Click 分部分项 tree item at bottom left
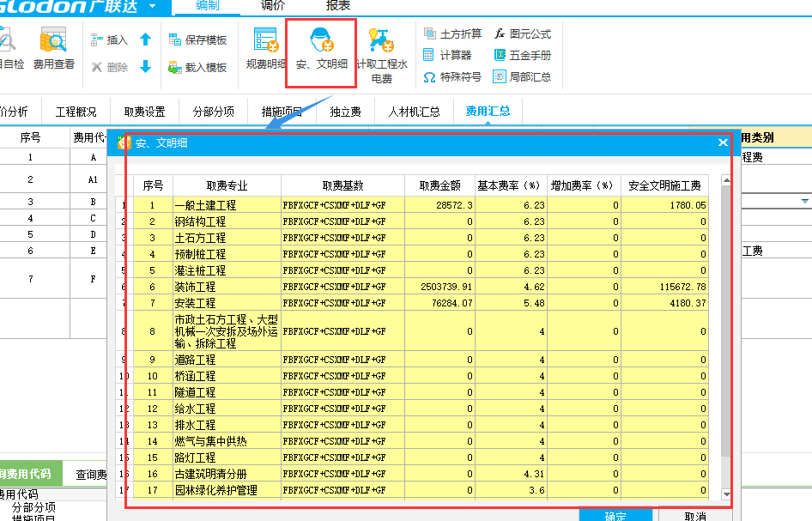The height and width of the screenshot is (521, 812). pyautogui.click(x=33, y=507)
